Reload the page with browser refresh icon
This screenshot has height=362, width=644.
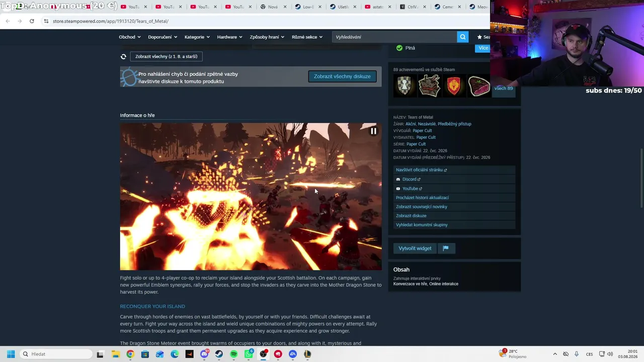click(32, 21)
